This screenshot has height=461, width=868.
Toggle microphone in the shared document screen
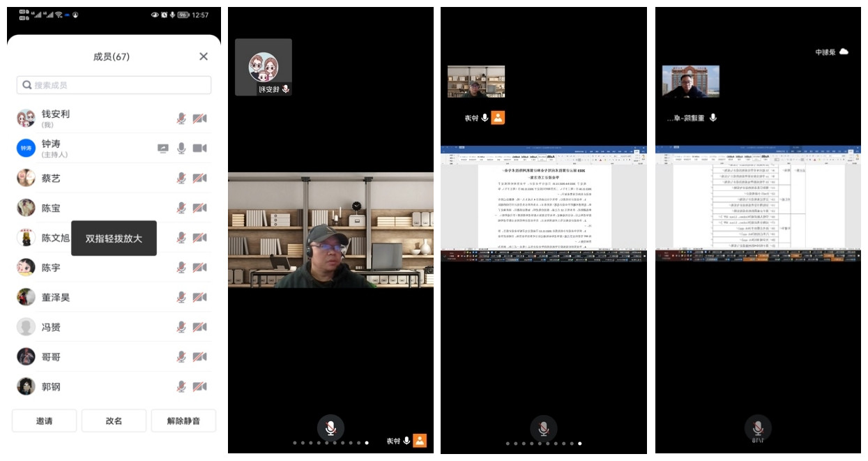tap(543, 428)
